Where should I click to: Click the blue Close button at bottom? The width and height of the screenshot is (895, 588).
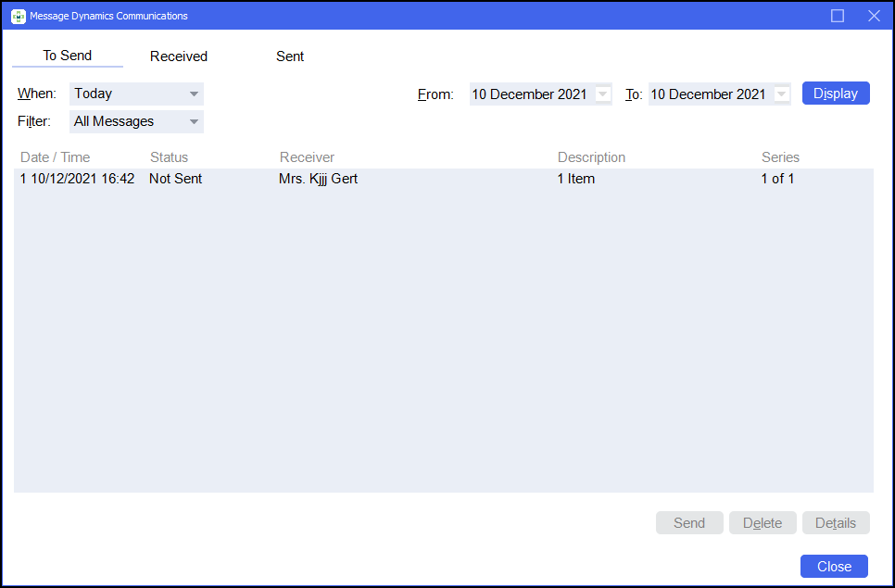point(834,567)
